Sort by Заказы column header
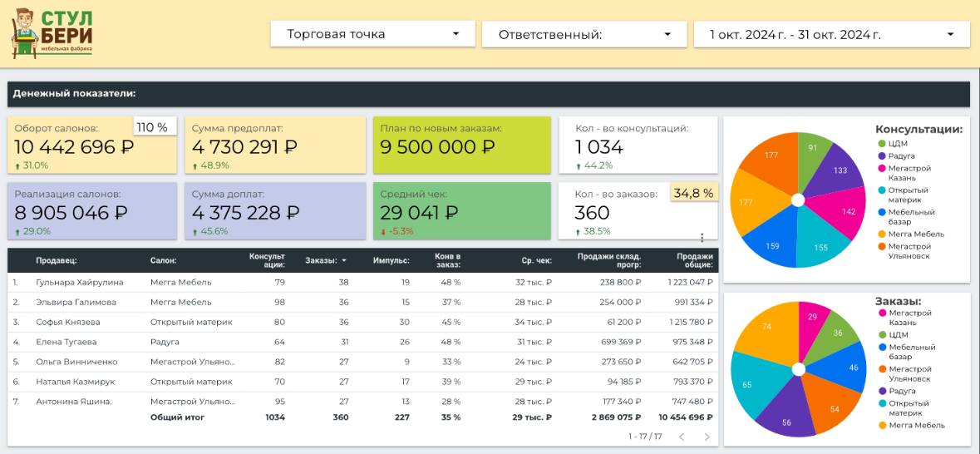980x454 pixels. coord(321,260)
